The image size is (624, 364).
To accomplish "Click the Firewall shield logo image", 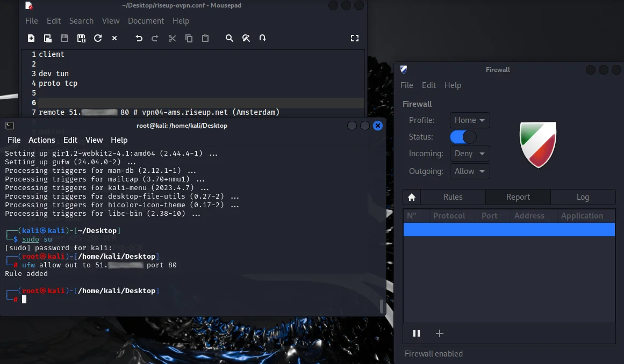I will pyautogui.click(x=538, y=144).
